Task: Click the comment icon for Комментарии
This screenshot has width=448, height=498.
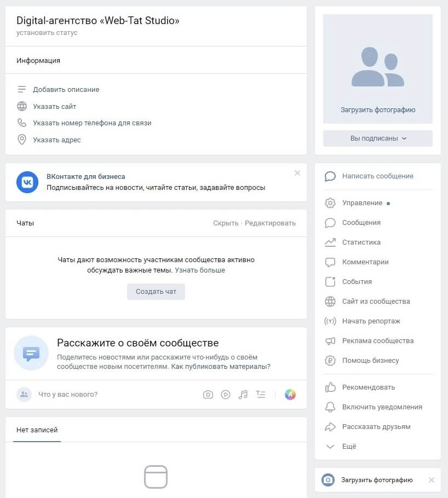Action: 330,262
